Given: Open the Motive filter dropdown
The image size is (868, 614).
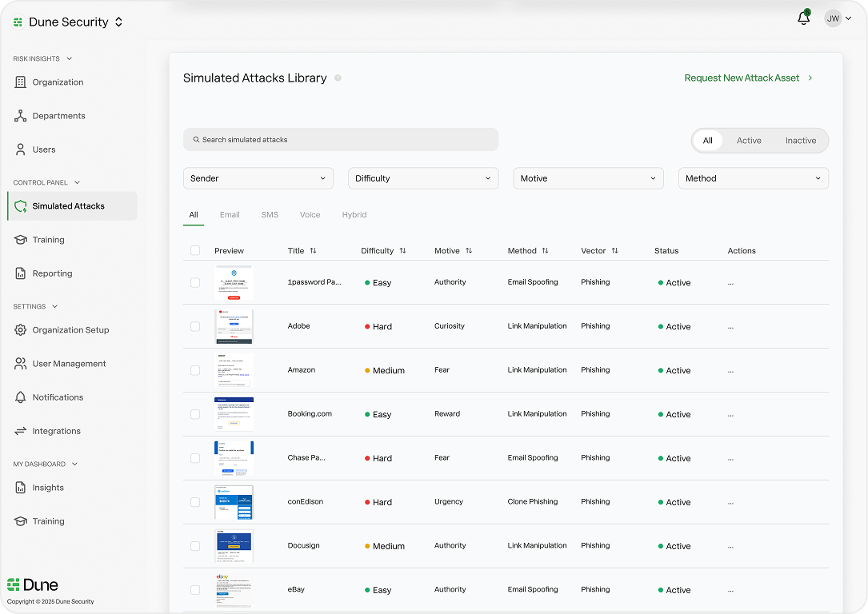Looking at the screenshot, I should pyautogui.click(x=589, y=178).
